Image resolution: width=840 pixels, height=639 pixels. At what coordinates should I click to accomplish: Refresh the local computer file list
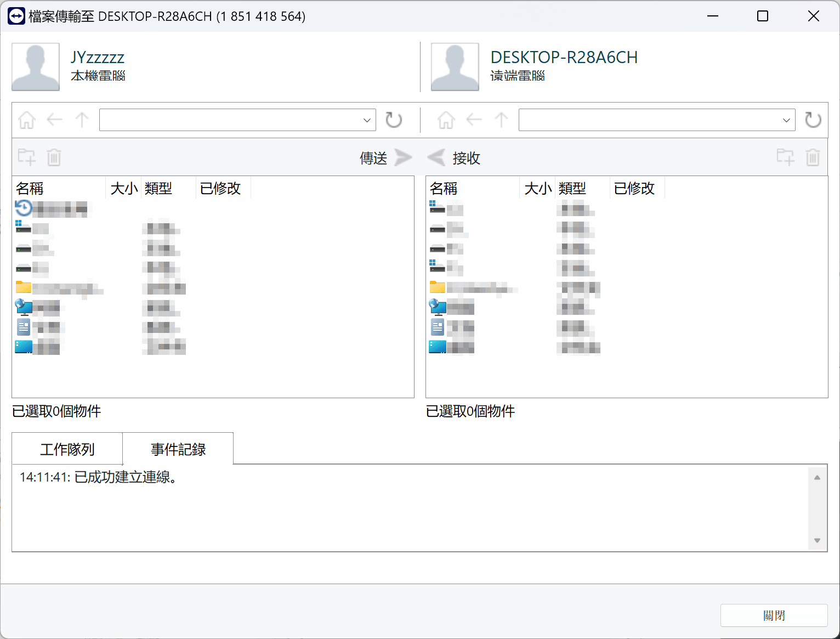(394, 120)
